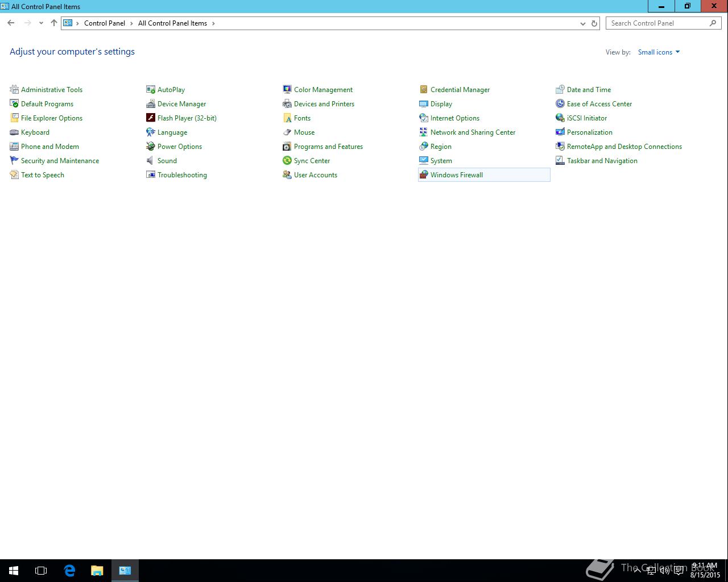Open the Display link
Viewport: 728px width, 582px height.
441,104
